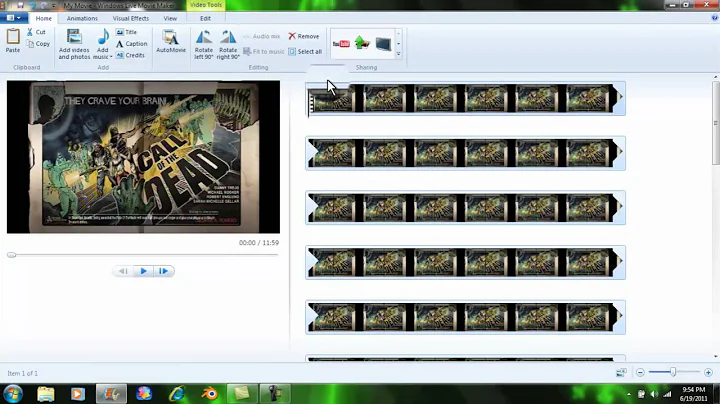This screenshot has height=404, width=720.
Task: Play the movie preview
Action: click(143, 271)
